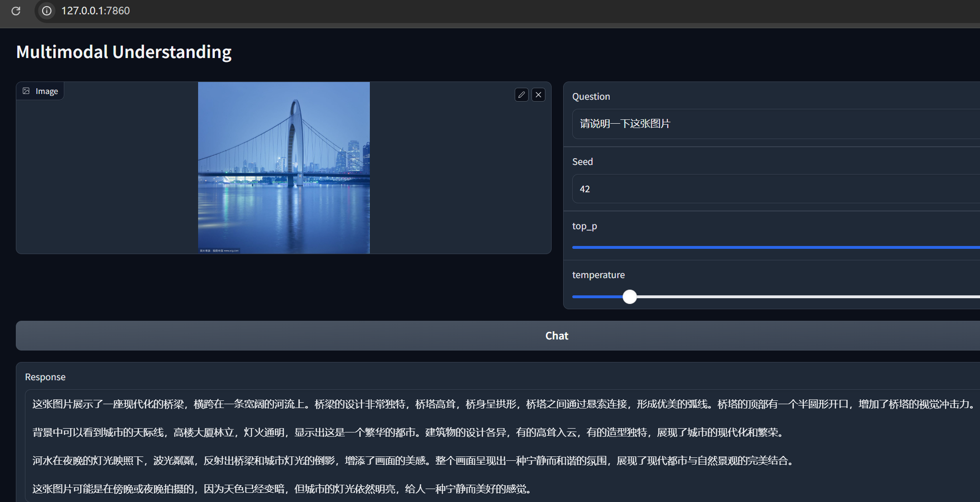Click the Multimodal Understanding heading
Screen dimensions: 980x502
click(124, 52)
